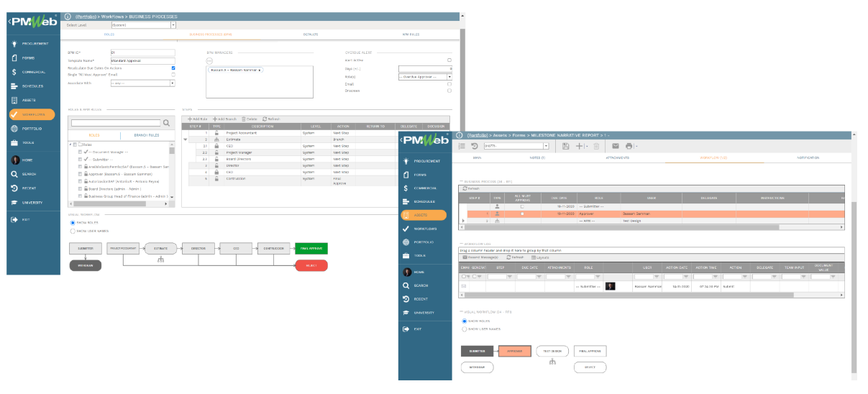Screen dimensions: 868x394
Task: Open the Select Level dropdown
Action: tap(173, 24)
